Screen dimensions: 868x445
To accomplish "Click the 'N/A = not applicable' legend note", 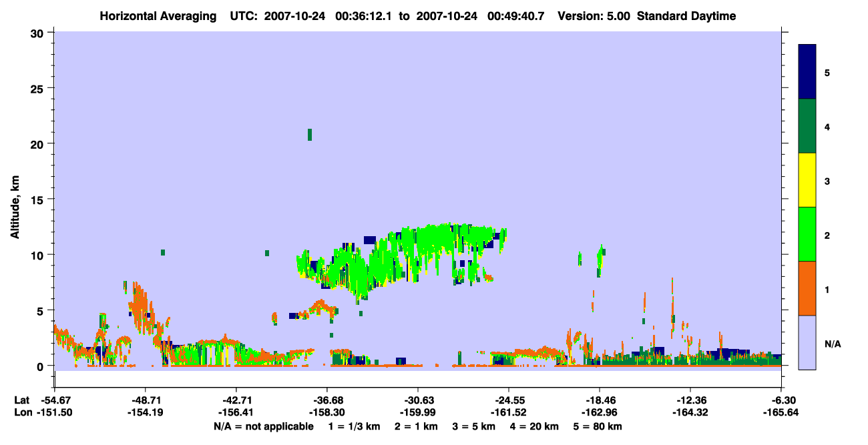I will [264, 426].
